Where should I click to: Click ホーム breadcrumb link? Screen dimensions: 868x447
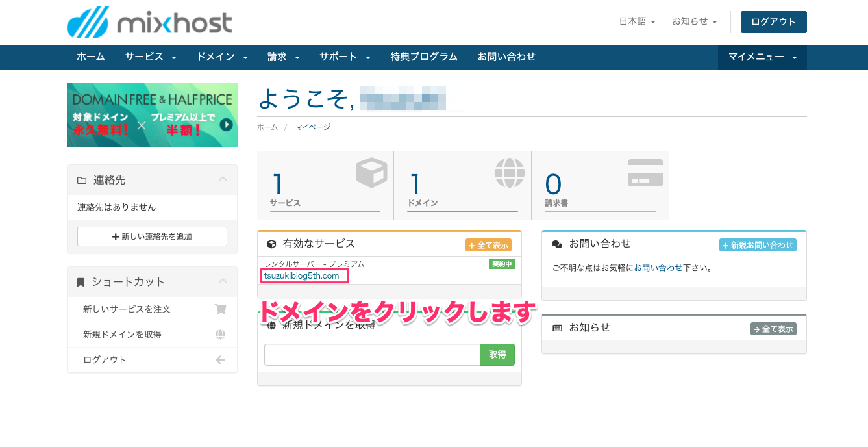[x=267, y=127]
